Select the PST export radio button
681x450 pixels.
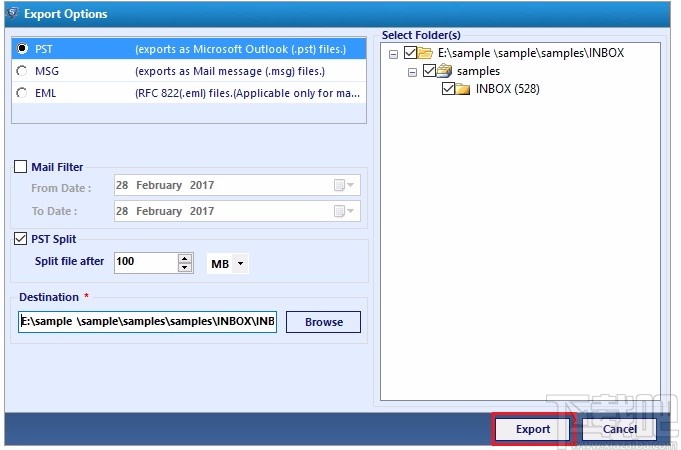(x=22, y=48)
